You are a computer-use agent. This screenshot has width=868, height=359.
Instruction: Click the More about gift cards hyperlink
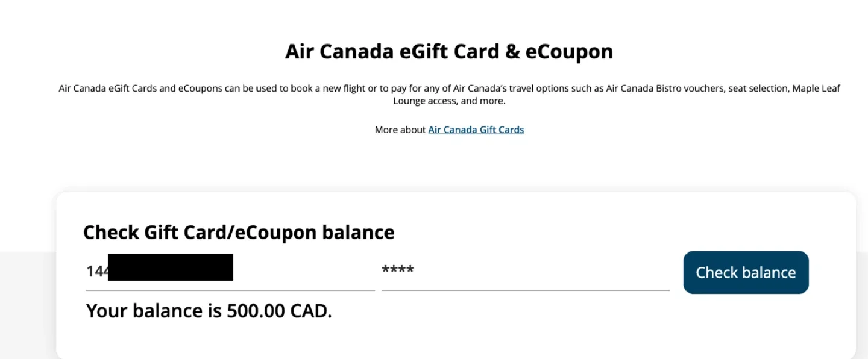[x=476, y=129]
